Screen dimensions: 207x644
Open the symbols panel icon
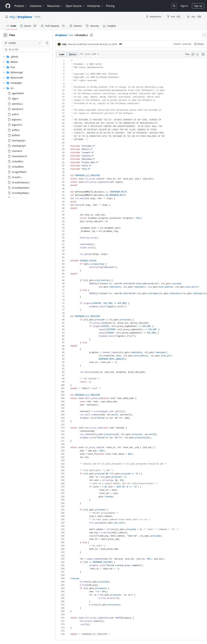203,54
